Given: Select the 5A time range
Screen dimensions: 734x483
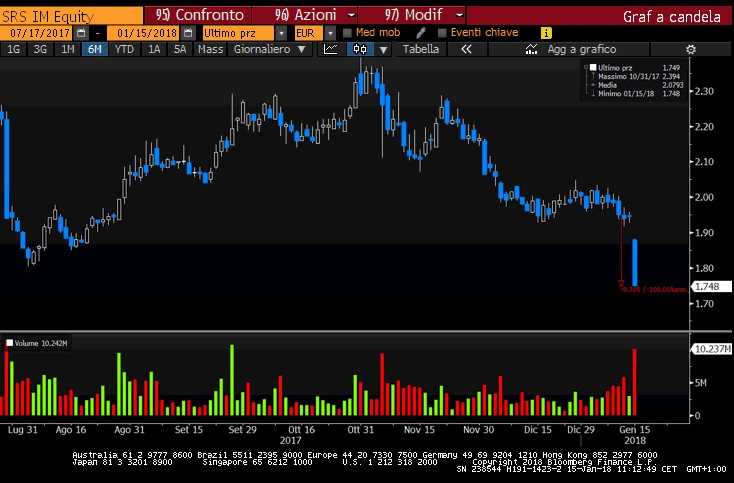Looking at the screenshot, I should (180, 49).
